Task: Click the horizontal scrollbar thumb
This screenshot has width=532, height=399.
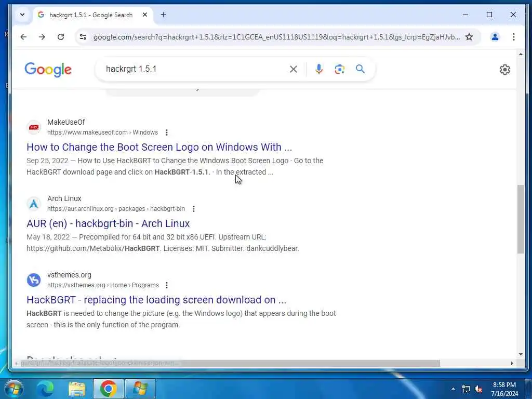Action: [x=229, y=363]
